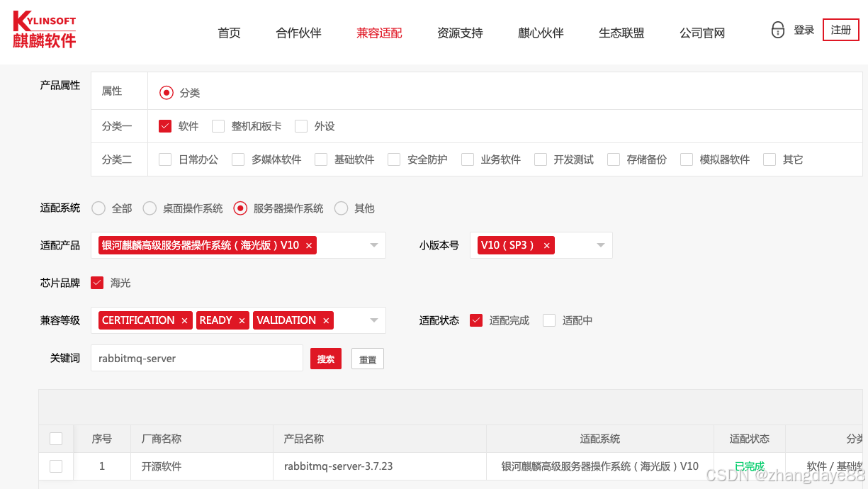Viewport: 868px width, 489px height.
Task: Click the 适配系统 column header
Action: (x=600, y=439)
